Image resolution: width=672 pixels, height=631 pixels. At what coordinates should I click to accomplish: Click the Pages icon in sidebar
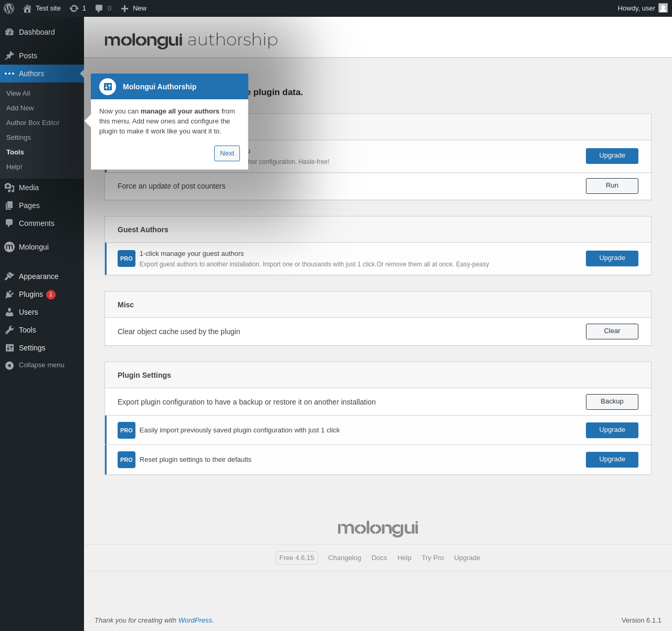pos(9,205)
